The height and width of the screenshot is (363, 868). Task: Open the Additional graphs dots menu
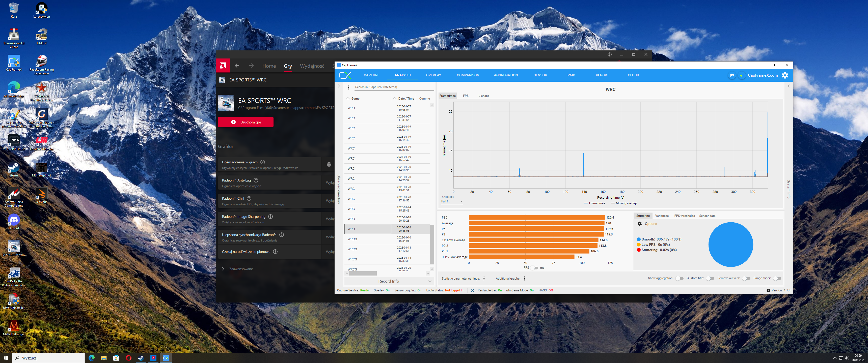click(524, 279)
